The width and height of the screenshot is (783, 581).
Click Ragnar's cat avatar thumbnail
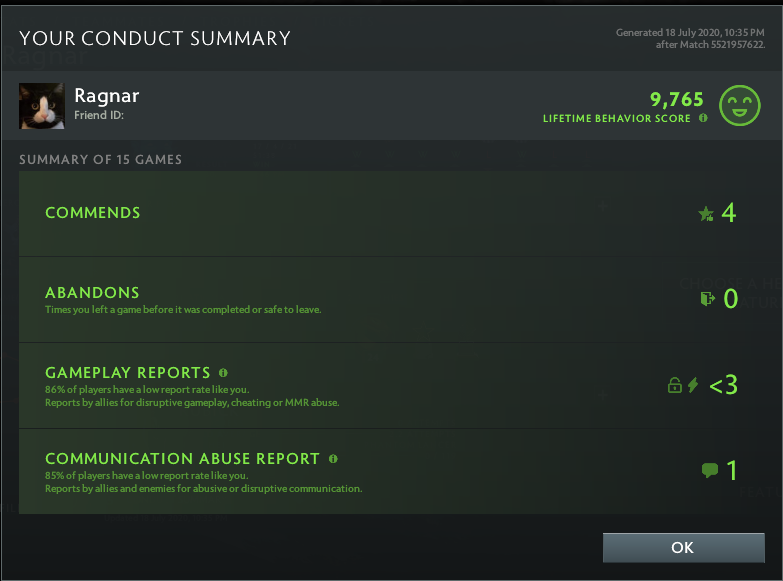pos(42,106)
